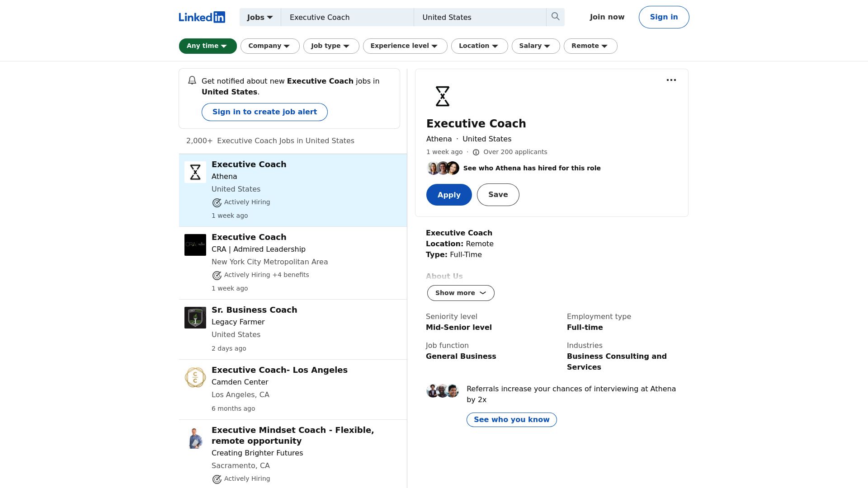Screen dimensions: 868x488
Task: Click hired employees avatar group for Athena
Action: pos(443,168)
